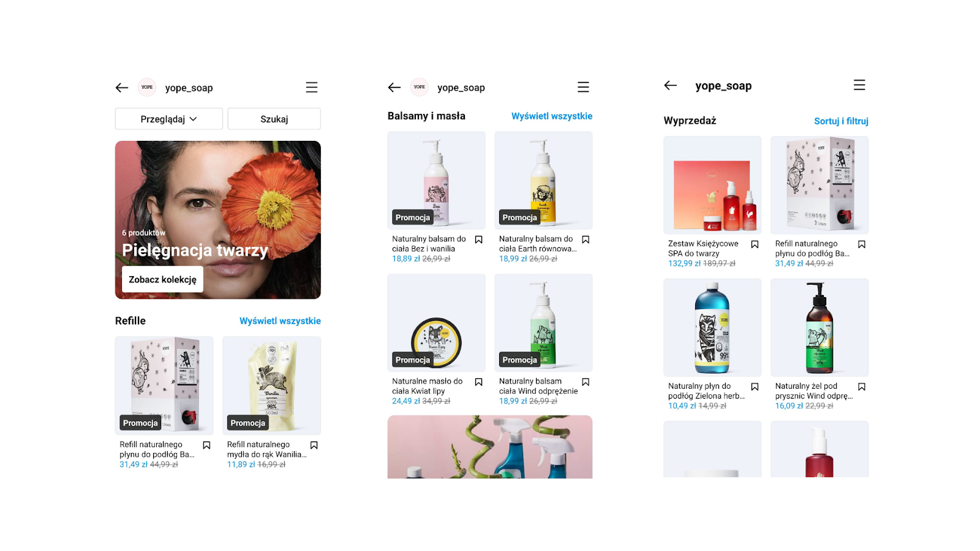The width and height of the screenshot is (980, 551).
Task: Expand the Przeglądaj dropdown
Action: [169, 119]
